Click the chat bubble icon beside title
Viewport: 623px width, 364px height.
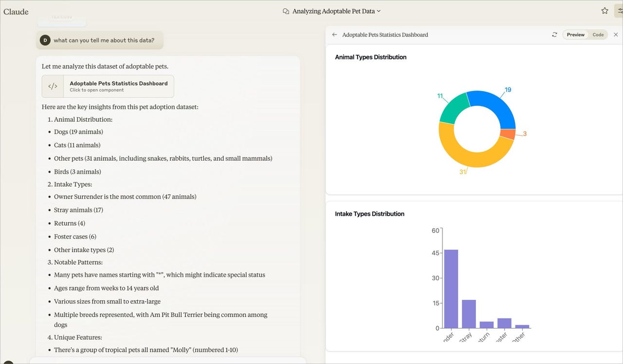click(286, 11)
